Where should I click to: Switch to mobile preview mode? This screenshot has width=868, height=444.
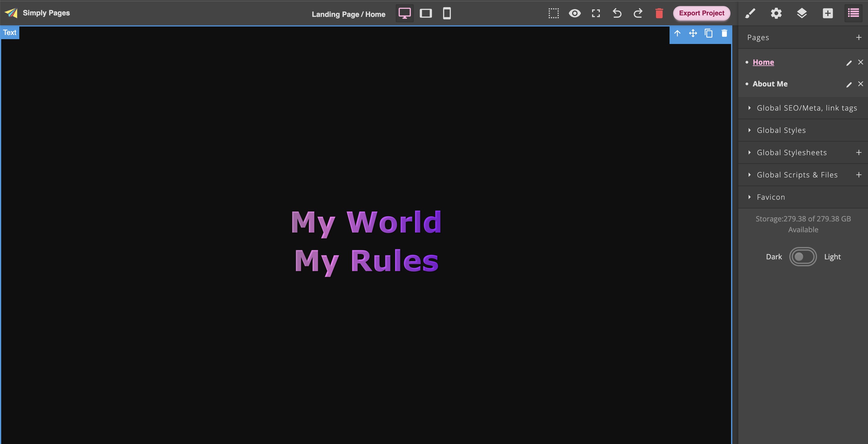(x=446, y=14)
